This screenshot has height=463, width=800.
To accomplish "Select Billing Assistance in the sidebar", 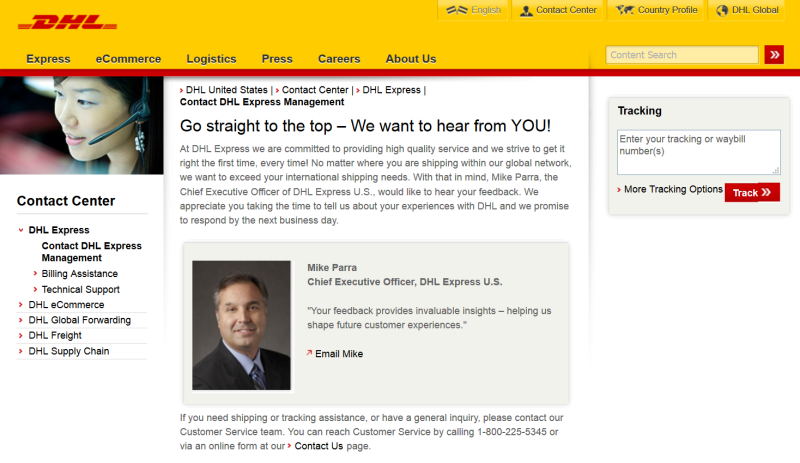I will (x=79, y=274).
